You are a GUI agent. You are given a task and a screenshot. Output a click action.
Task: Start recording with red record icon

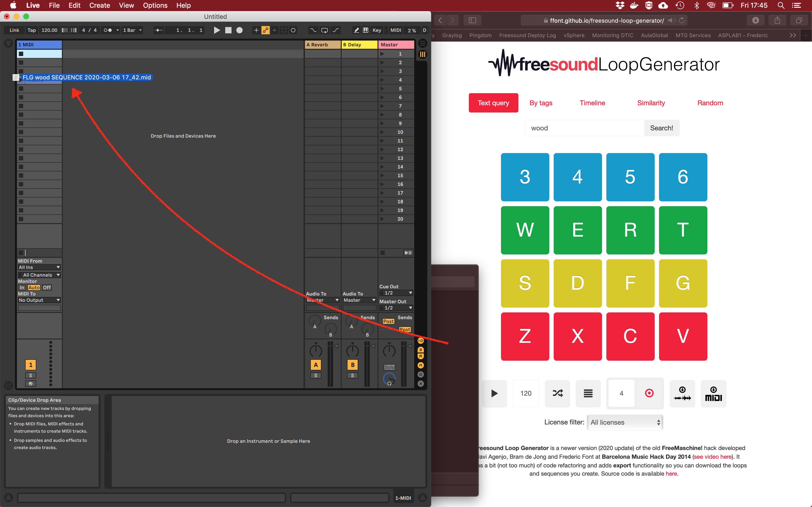point(649,393)
